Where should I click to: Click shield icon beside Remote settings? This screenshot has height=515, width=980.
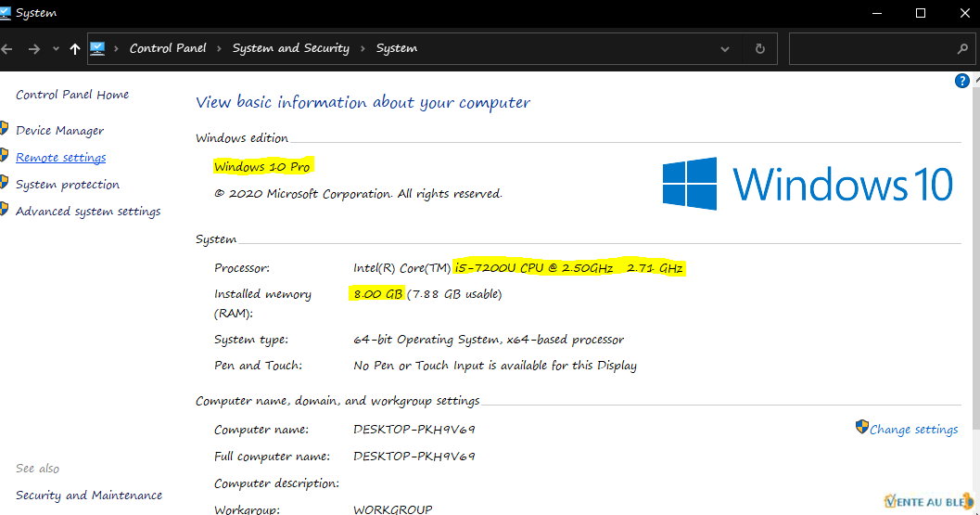pyautogui.click(x=4, y=155)
